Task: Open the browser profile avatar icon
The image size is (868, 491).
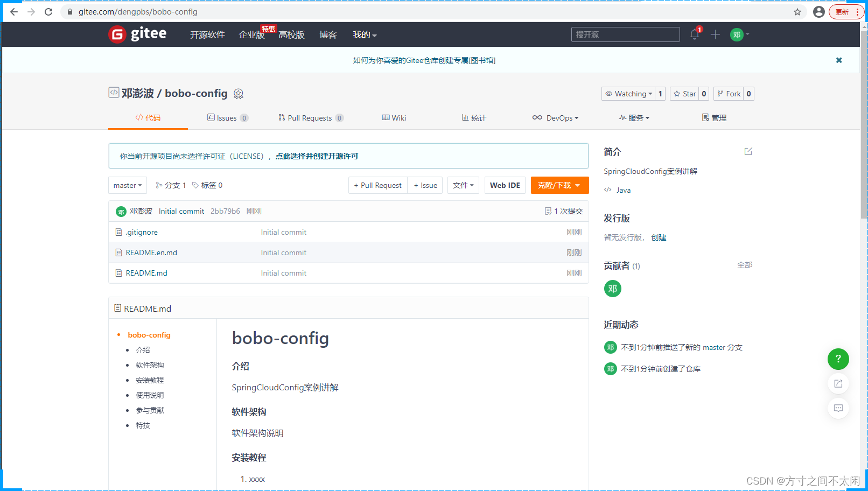Action: 819,12
